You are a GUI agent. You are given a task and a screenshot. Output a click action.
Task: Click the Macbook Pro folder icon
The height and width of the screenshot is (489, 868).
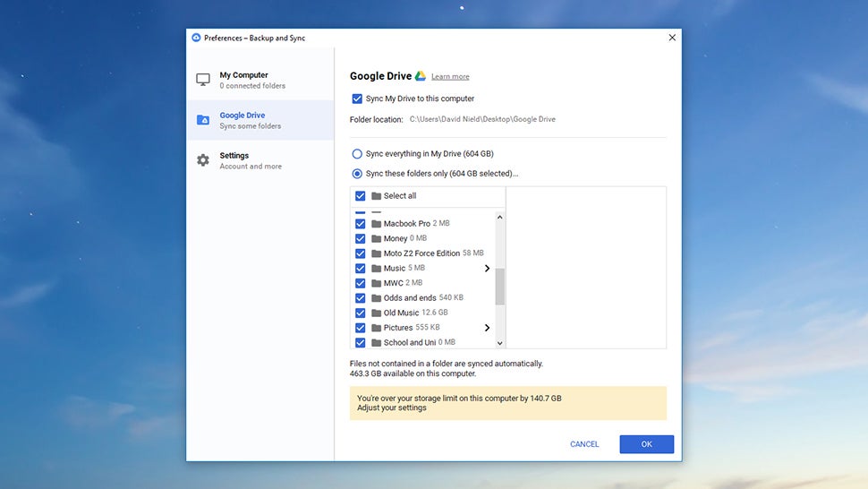pyautogui.click(x=377, y=224)
